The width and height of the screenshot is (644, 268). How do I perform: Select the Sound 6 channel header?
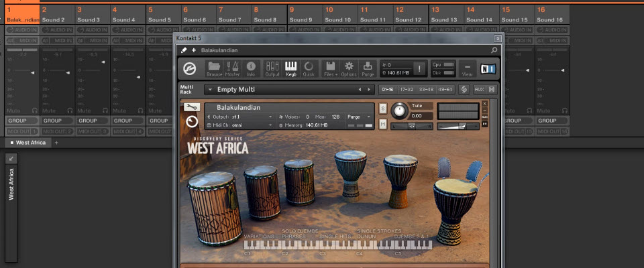[199, 14]
